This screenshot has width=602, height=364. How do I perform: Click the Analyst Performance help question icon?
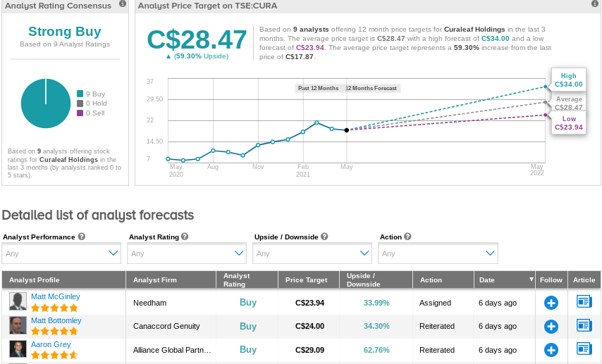coord(81,237)
